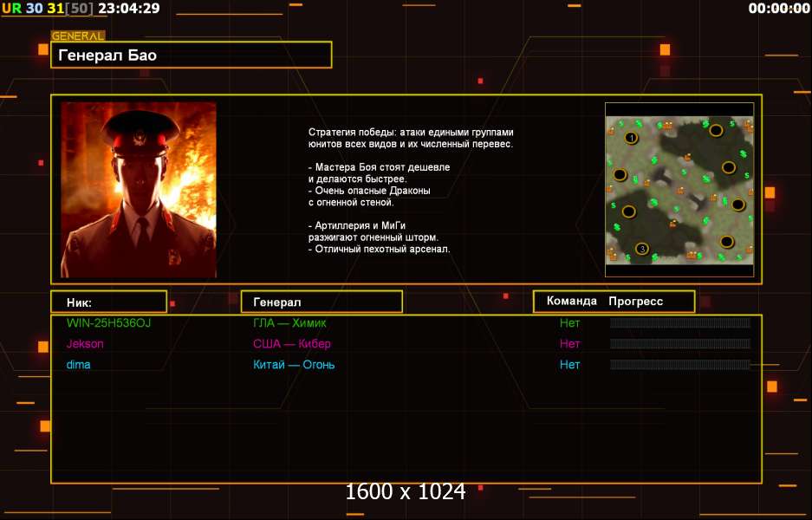Screen dimensions: 812x520
Task: Click General Bao's portrait image
Action: tap(139, 190)
